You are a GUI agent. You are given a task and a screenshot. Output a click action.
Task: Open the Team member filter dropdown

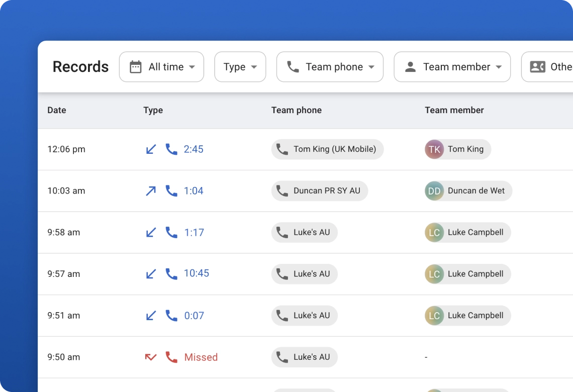[x=452, y=67]
